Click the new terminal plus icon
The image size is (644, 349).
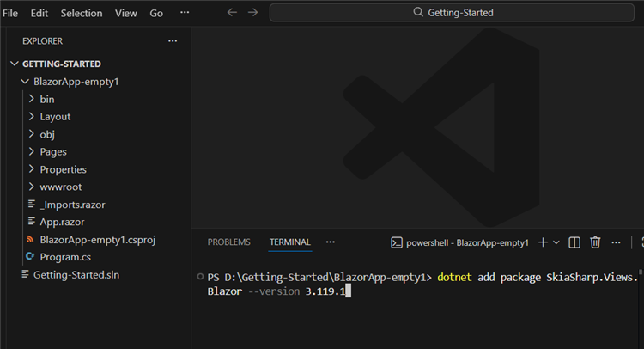542,242
